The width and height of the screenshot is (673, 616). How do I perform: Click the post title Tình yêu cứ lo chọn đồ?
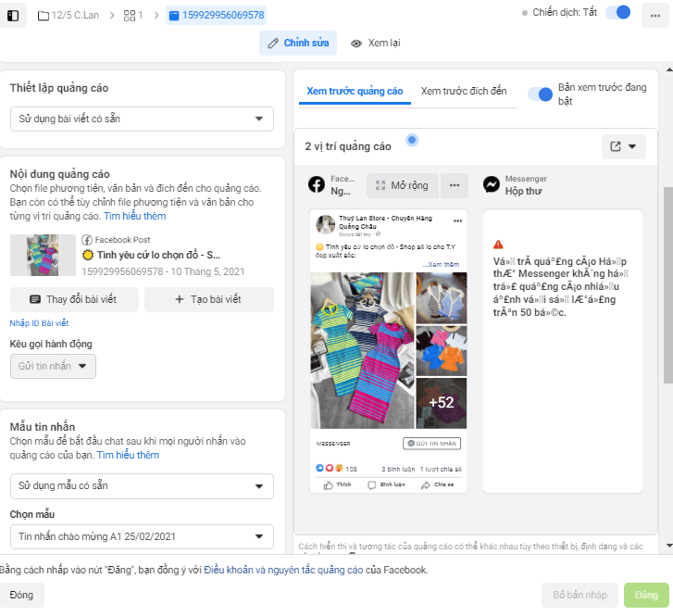pos(151,255)
